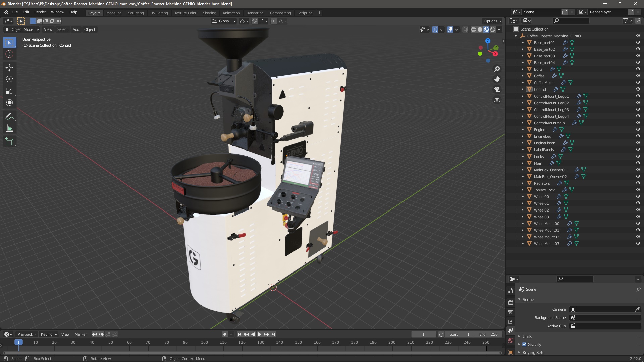Jump to the timeline end frame button
This screenshot has width=644, height=362.
(273, 334)
